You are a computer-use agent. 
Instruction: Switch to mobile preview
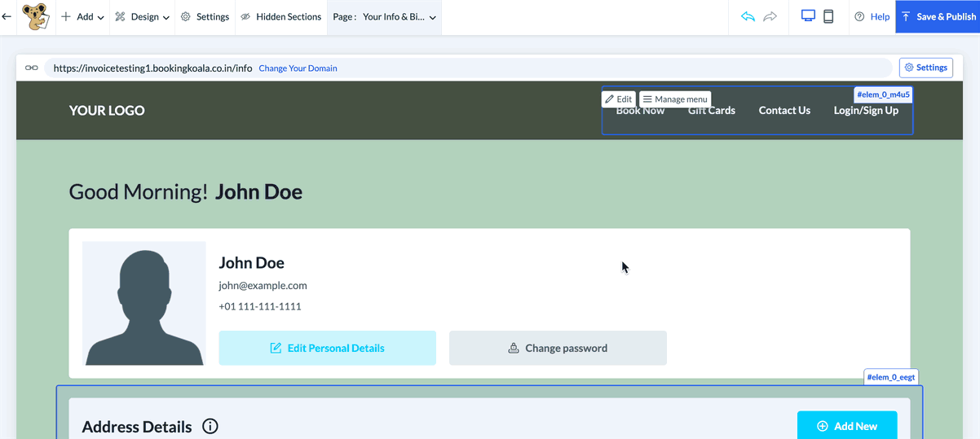coord(828,16)
